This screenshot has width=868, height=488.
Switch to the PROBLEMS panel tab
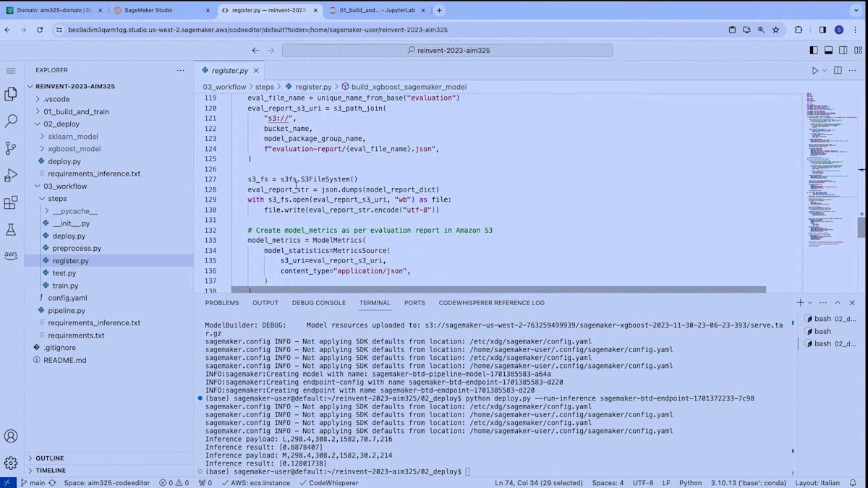(221, 303)
